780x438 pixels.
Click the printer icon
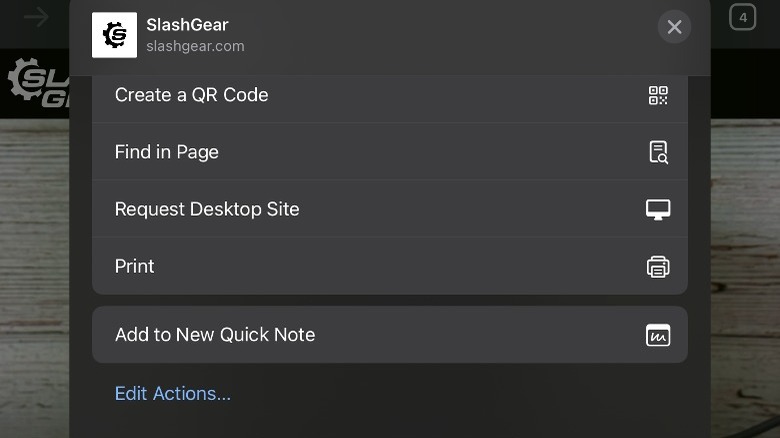pos(657,267)
